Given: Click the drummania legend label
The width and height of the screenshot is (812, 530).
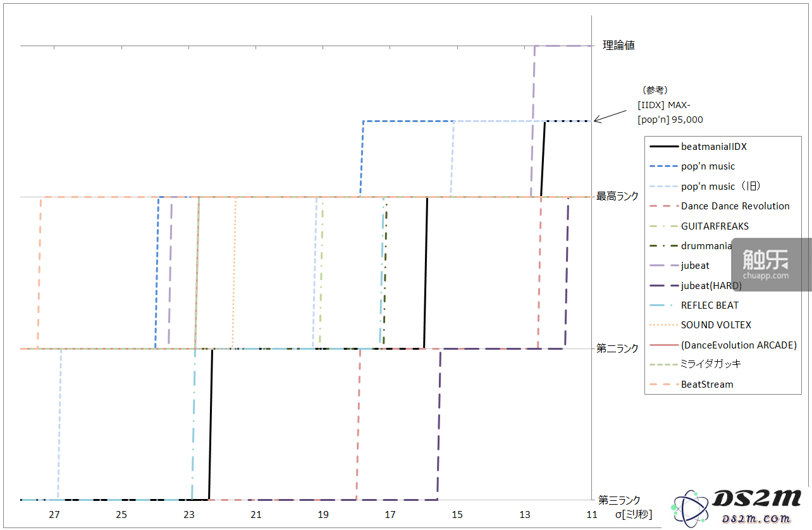Looking at the screenshot, I should click(706, 246).
